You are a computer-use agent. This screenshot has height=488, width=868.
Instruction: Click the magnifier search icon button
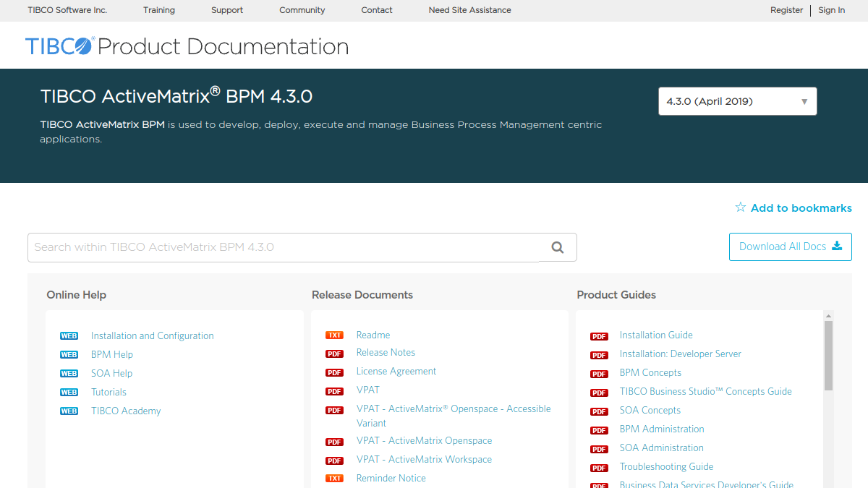click(558, 247)
